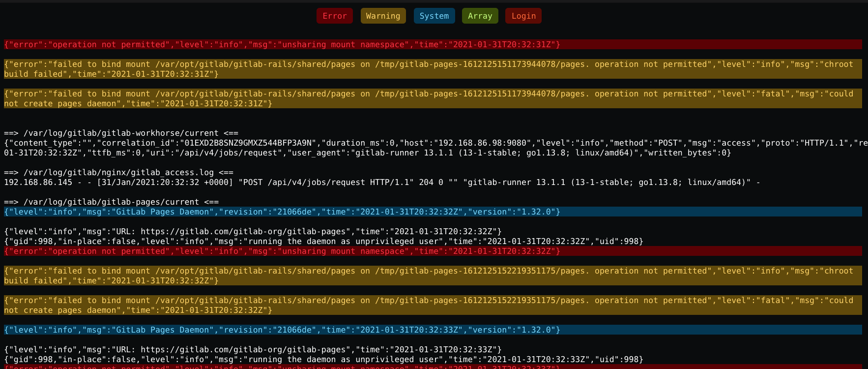Select 'chroot build failed' warning at 20:32:31Z
Screen dimensions: 868x369
pyautogui.click(x=433, y=69)
